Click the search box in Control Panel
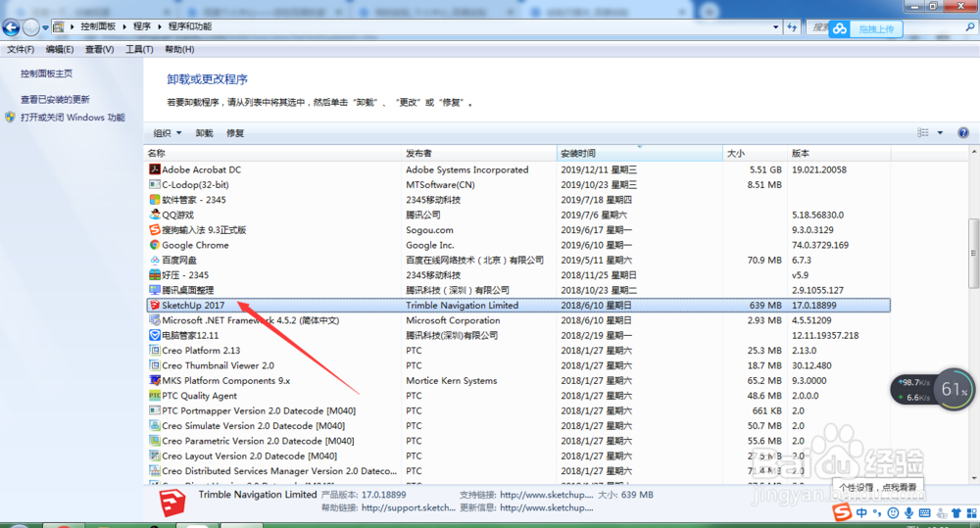Viewport: 980px width, 528px height. (892, 27)
